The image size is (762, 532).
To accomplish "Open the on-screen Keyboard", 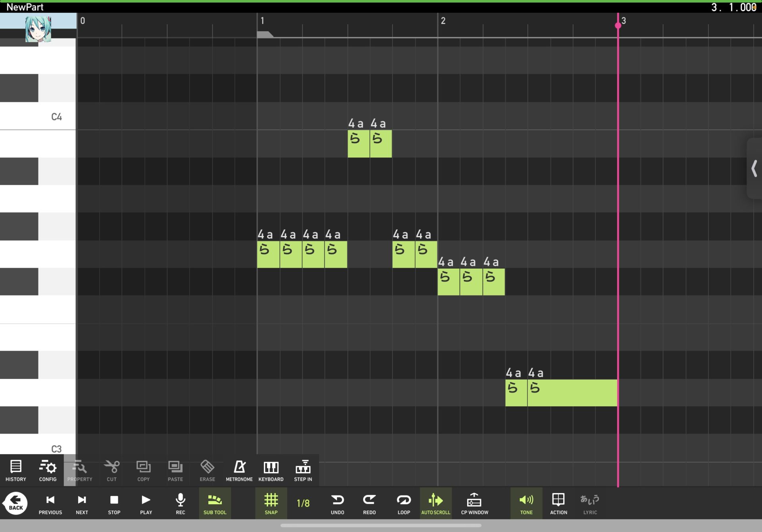I will point(271,470).
